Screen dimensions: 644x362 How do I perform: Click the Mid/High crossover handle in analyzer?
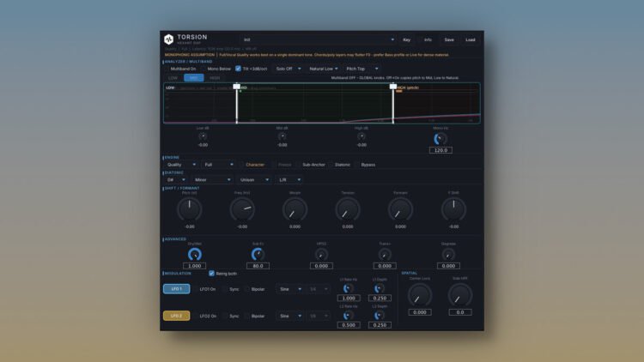coord(393,87)
